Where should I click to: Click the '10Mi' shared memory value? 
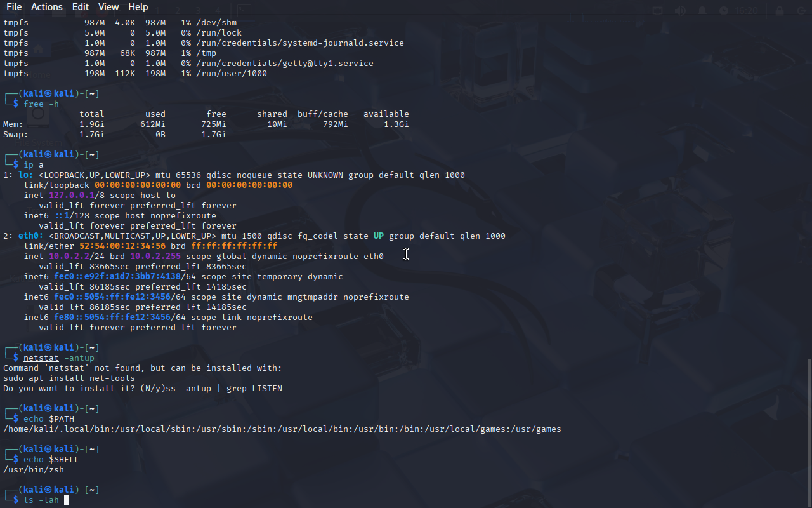[x=277, y=124]
